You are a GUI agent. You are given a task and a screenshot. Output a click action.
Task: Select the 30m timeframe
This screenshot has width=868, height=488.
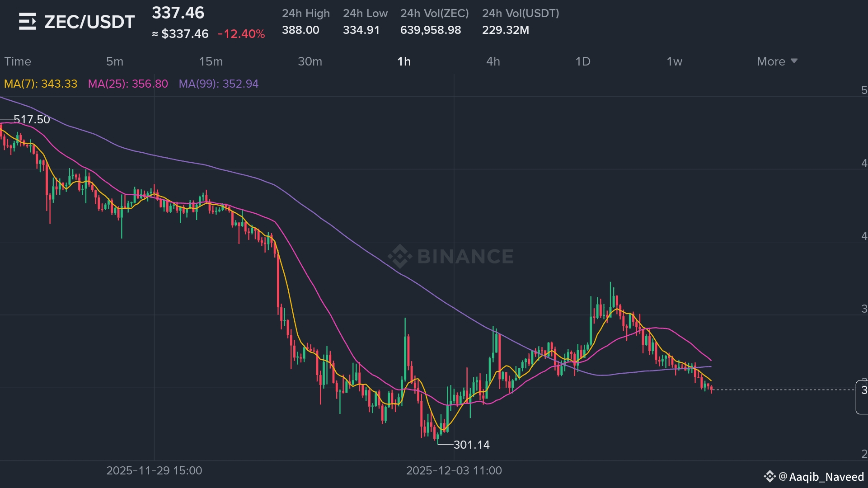310,61
